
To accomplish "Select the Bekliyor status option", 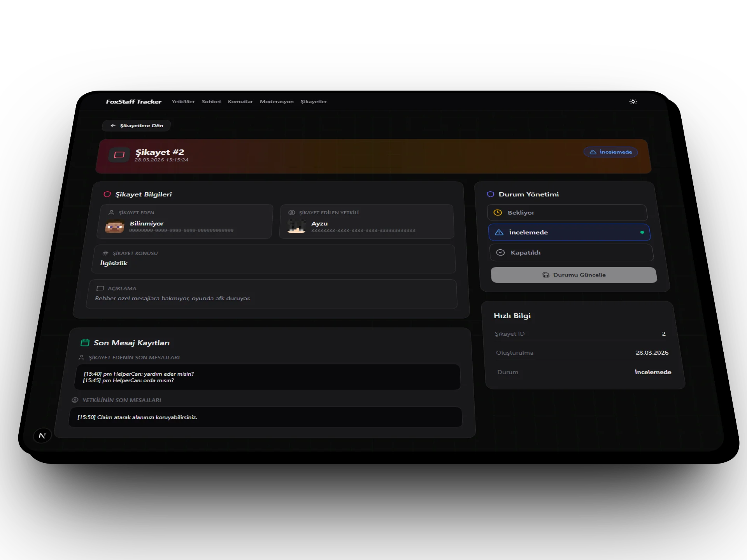I will [x=567, y=213].
